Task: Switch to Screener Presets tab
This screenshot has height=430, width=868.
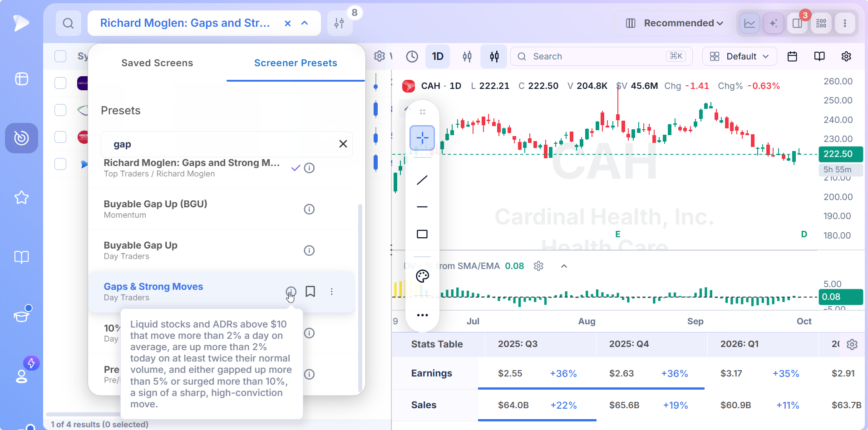Action: pos(296,63)
